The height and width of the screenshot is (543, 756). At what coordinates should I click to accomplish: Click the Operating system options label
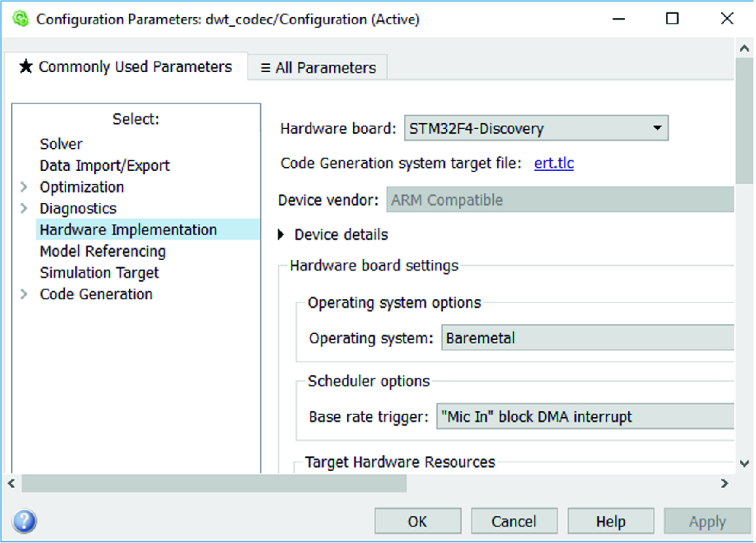[395, 303]
